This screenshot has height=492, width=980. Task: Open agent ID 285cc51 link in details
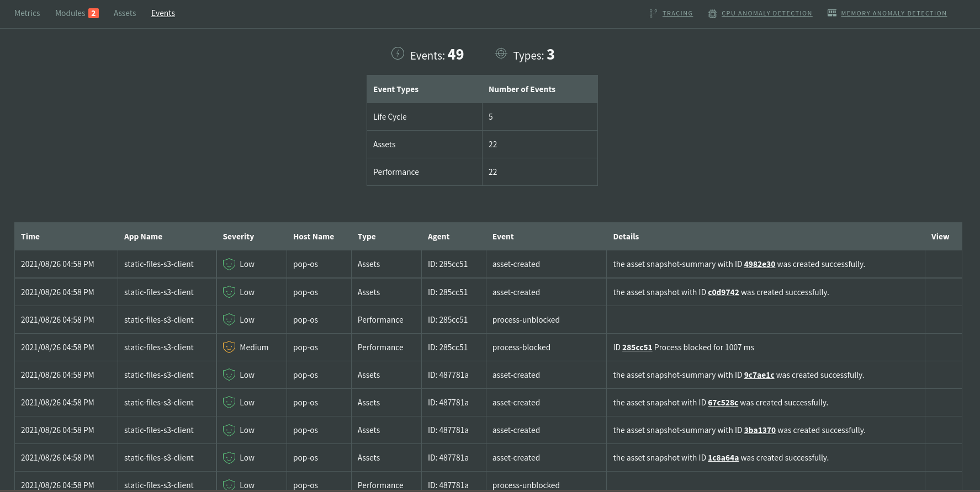[x=637, y=347]
